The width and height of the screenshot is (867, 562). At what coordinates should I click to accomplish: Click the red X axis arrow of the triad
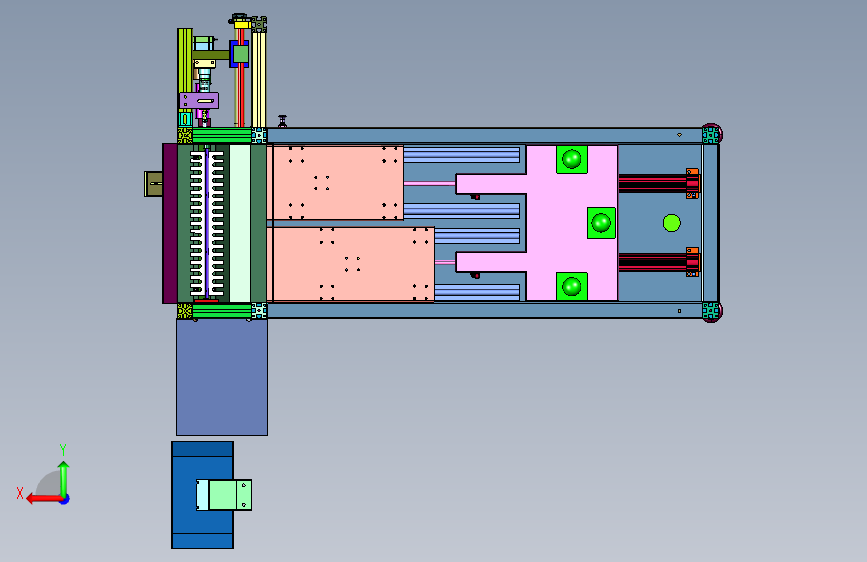44,499
